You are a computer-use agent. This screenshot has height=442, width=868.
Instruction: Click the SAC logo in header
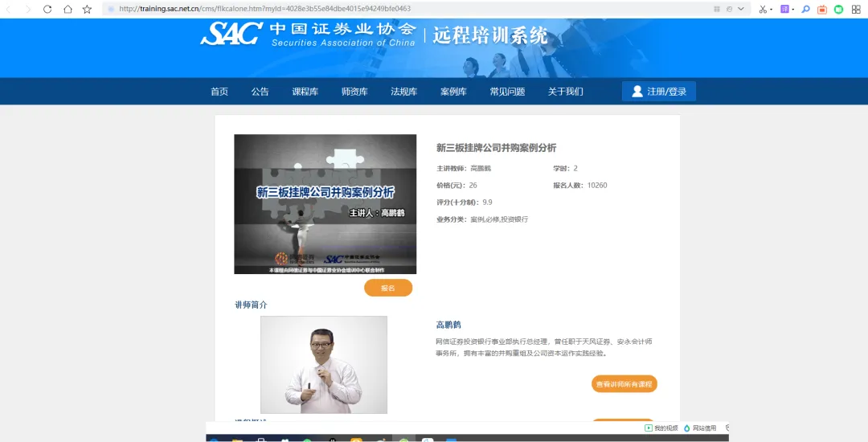231,35
